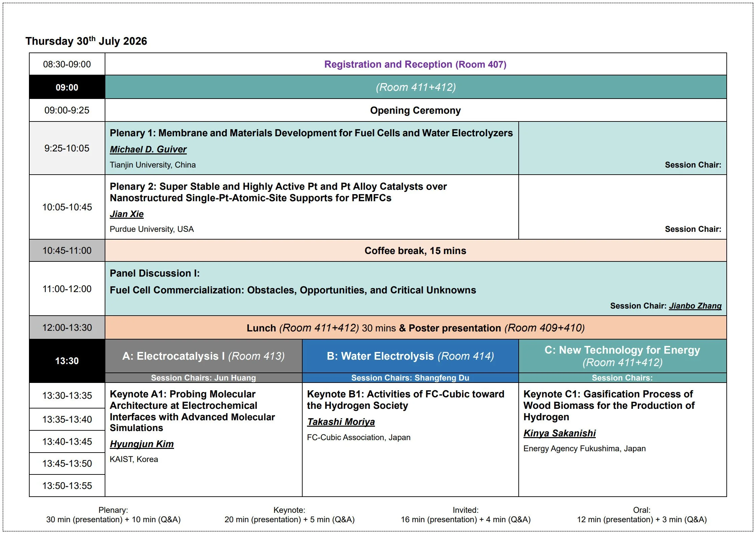Screen dimensions: 756x534
Task: Click the 10:45-11:00 time cell
Action: (67, 251)
